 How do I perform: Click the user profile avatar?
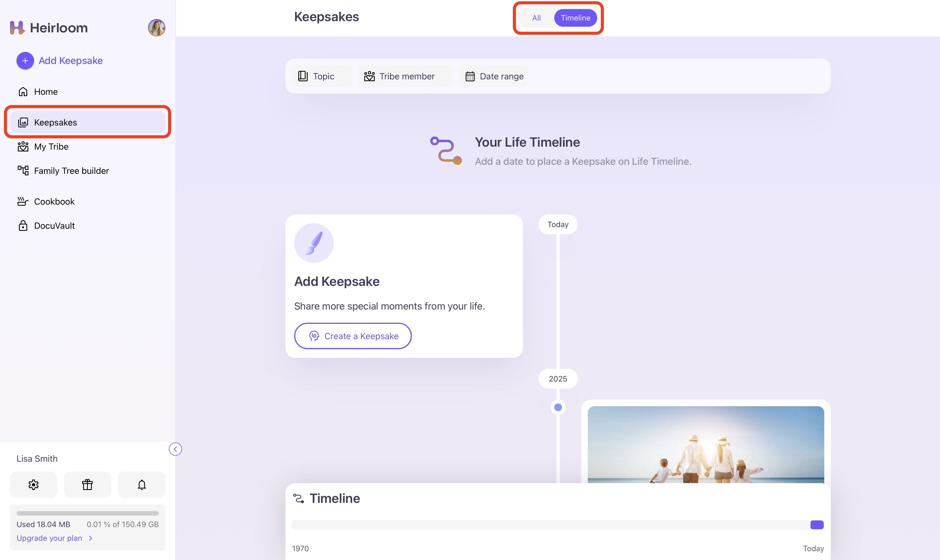coord(156,27)
